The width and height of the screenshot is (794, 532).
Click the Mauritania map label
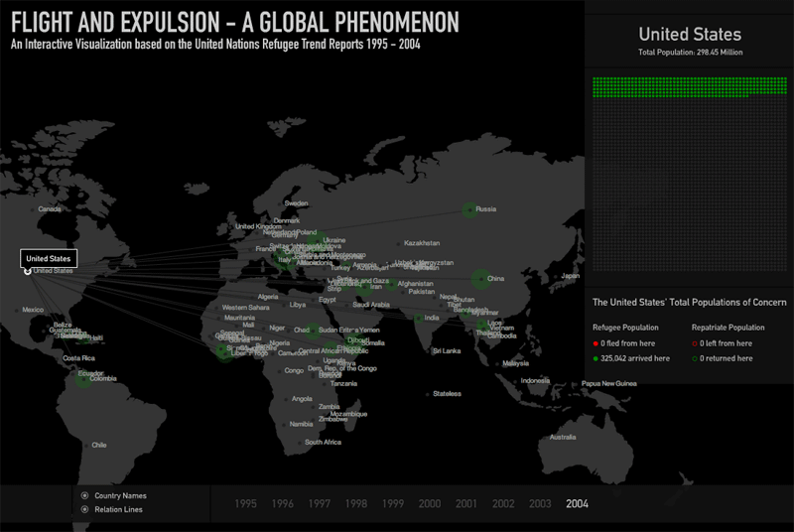tap(239, 318)
